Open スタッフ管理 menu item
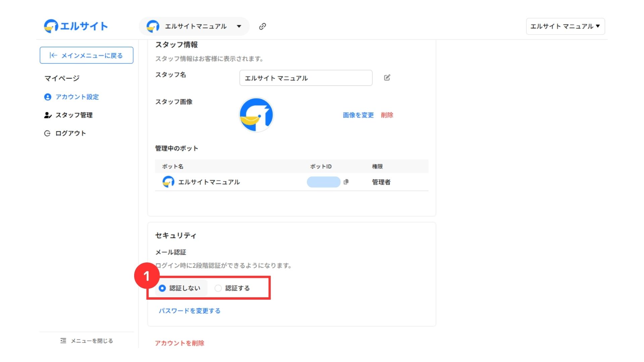Screen dimensions: 644x362 (74, 115)
